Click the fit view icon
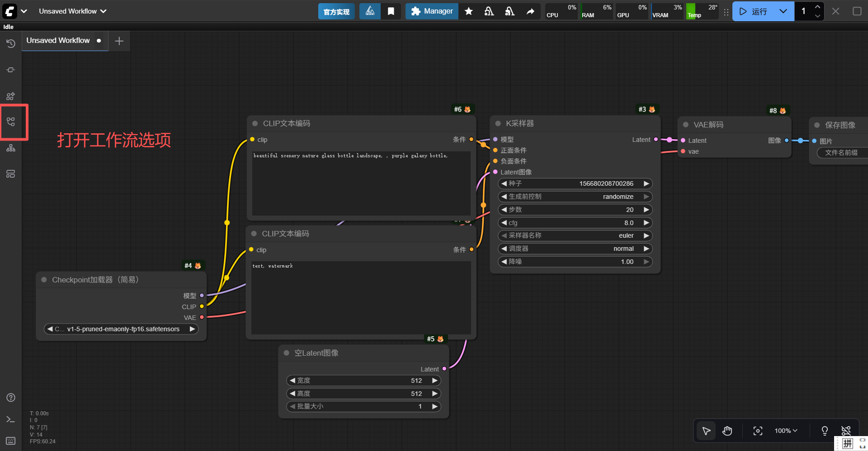 [758, 431]
